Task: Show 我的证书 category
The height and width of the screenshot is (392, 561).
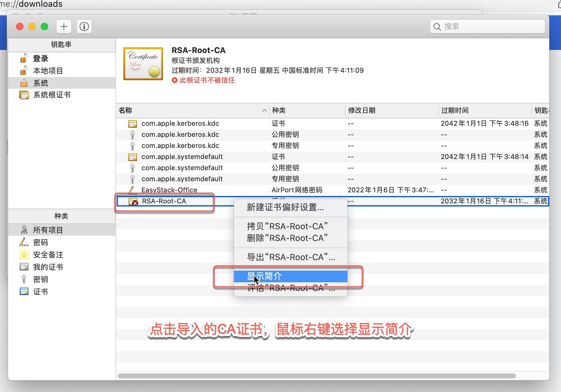Action: (x=48, y=267)
